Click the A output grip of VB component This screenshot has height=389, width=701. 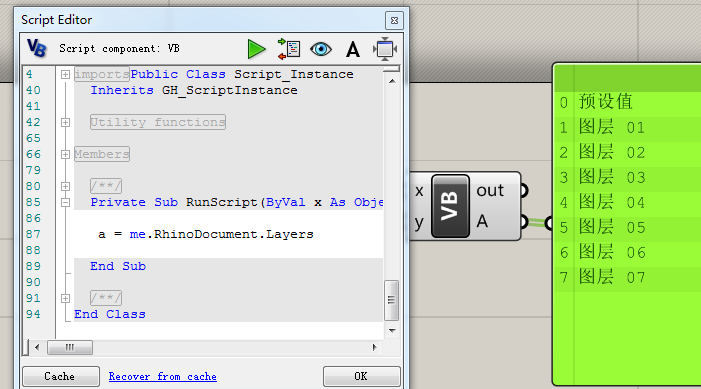524,221
